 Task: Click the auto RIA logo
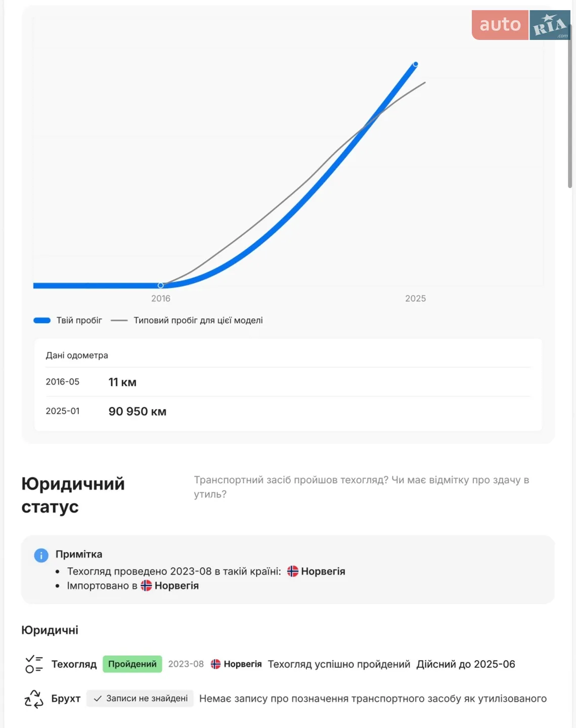[521, 25]
